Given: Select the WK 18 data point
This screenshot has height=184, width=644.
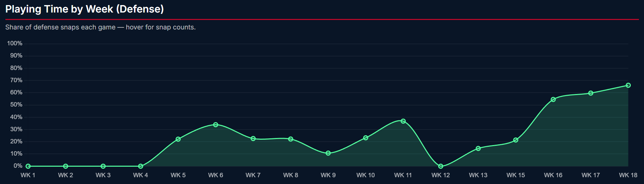Looking at the screenshot, I should pos(628,85).
